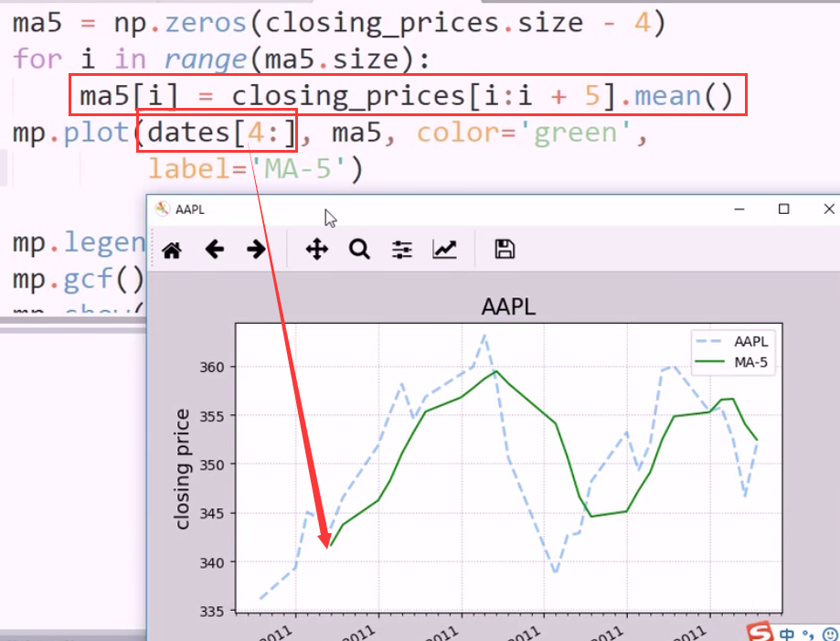Click dates[4:] argument in plot call
Viewport: 840px width, 641px height.
[x=221, y=133]
